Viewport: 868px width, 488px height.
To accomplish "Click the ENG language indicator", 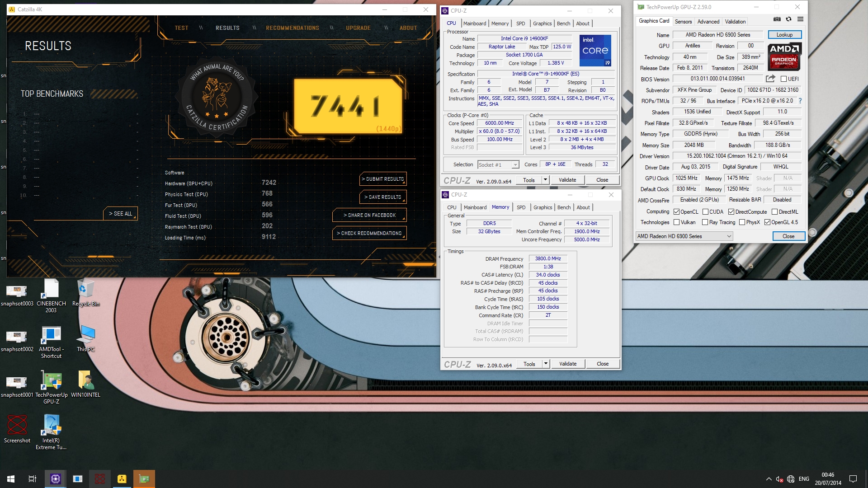I will [x=804, y=479].
